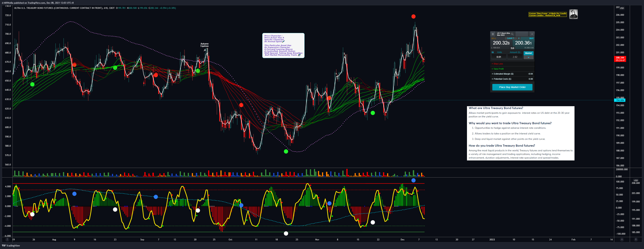Image resolution: width=644 pixels, height=249 pixels.
Task: Select the SELL price 200.326
Action: (501, 43)
